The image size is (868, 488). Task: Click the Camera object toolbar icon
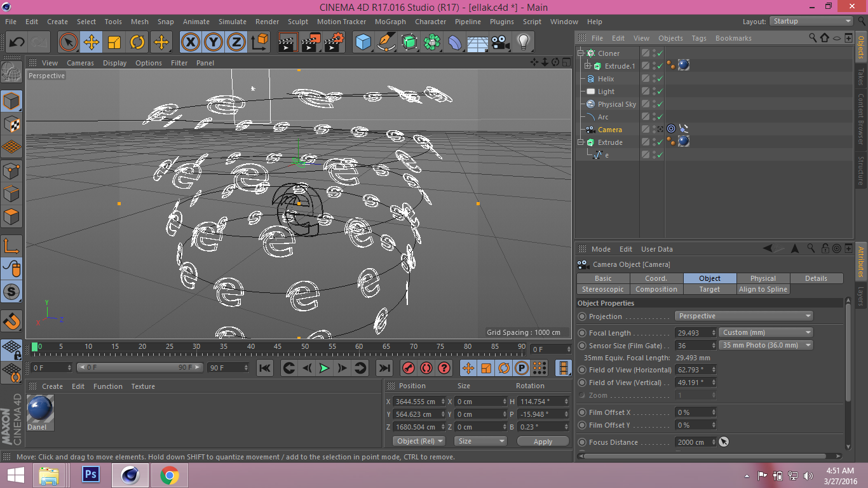(x=501, y=43)
